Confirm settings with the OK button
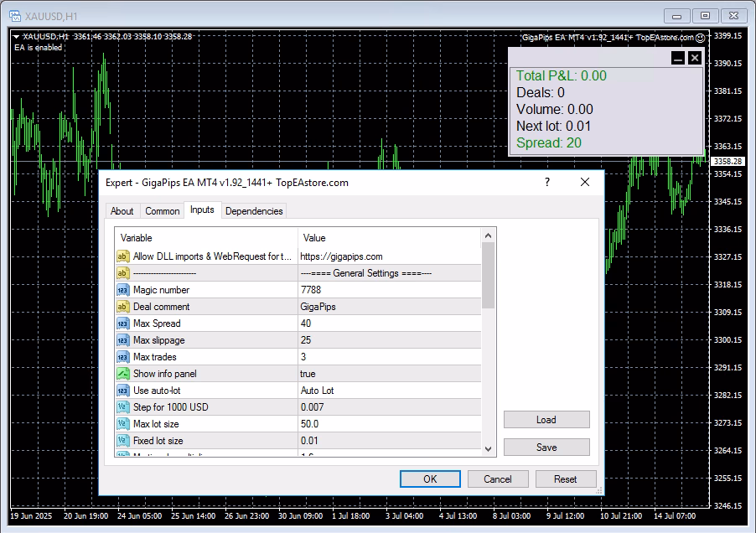 430,479
